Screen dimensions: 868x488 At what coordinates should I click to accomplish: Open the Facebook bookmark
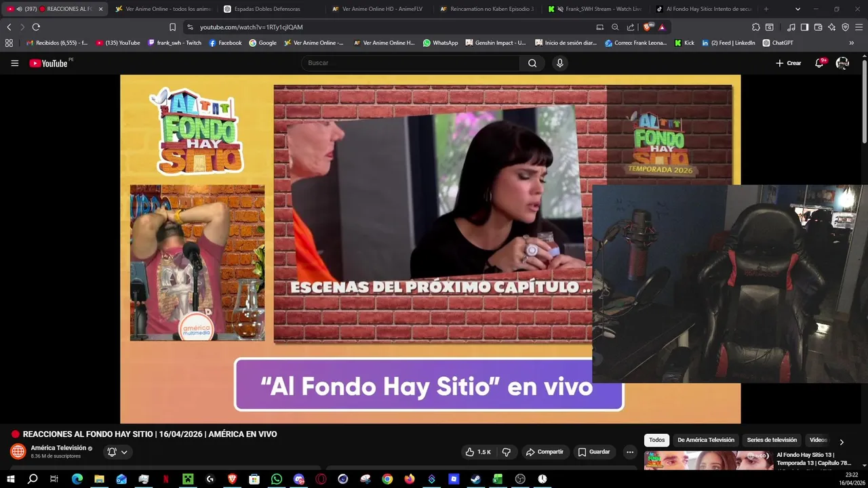[225, 43]
